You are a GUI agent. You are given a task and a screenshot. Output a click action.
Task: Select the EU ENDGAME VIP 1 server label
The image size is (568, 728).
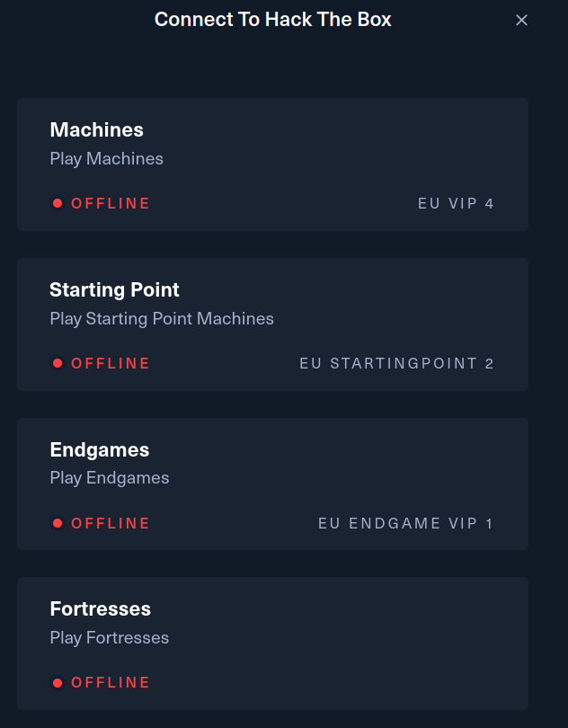tap(405, 523)
